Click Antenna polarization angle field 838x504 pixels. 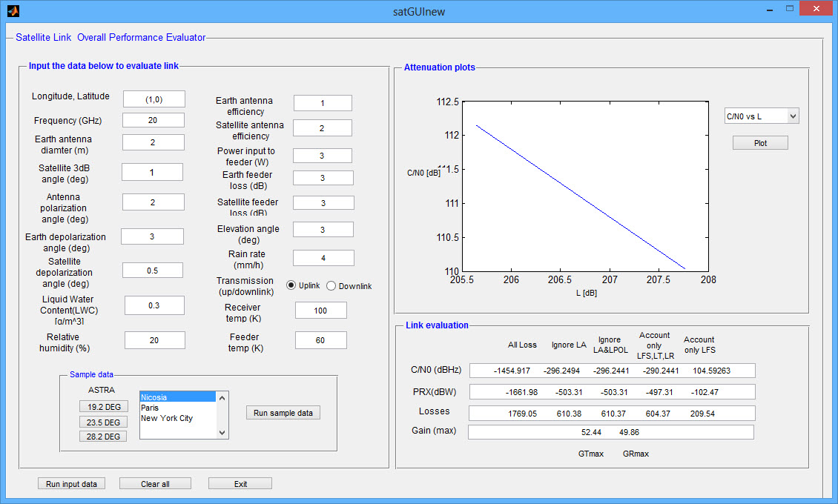(154, 202)
